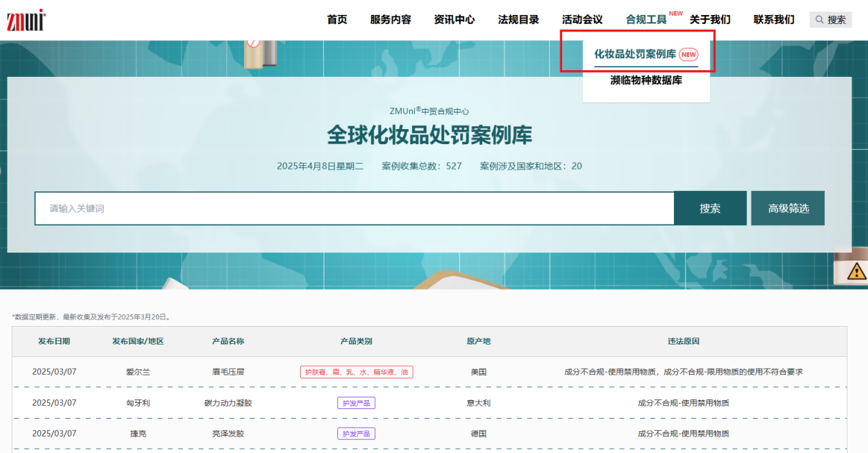868x453 pixels.
Task: Select 化妆品处罚案例库 from the dropdown
Action: (635, 54)
